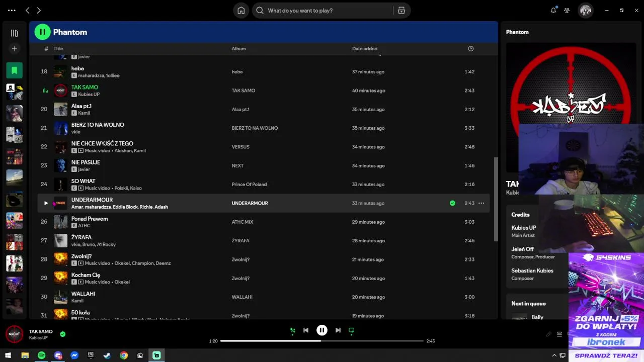The height and width of the screenshot is (362, 644).
Task: Open Bally in next in queue
Action: coord(537,317)
